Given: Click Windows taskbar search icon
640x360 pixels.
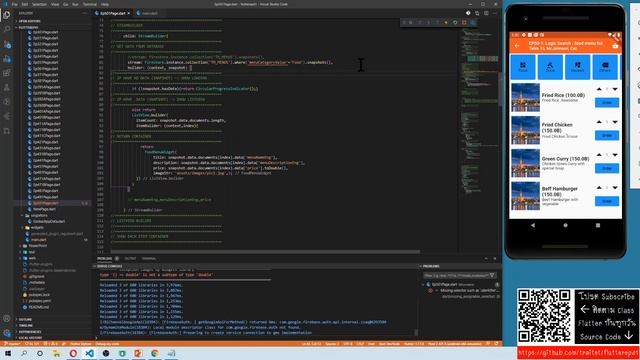Looking at the screenshot, I should (x=24, y=353).
